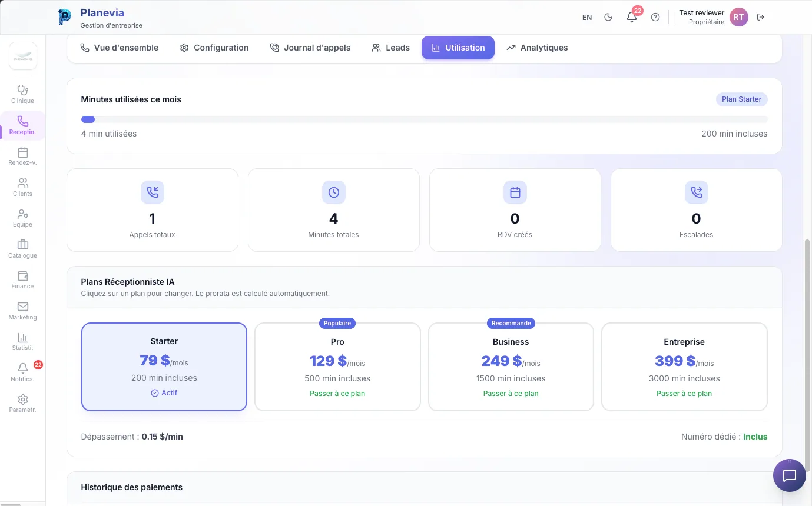Open Finance from the sidebar
Viewport: 812px width, 506px height.
tap(23, 280)
